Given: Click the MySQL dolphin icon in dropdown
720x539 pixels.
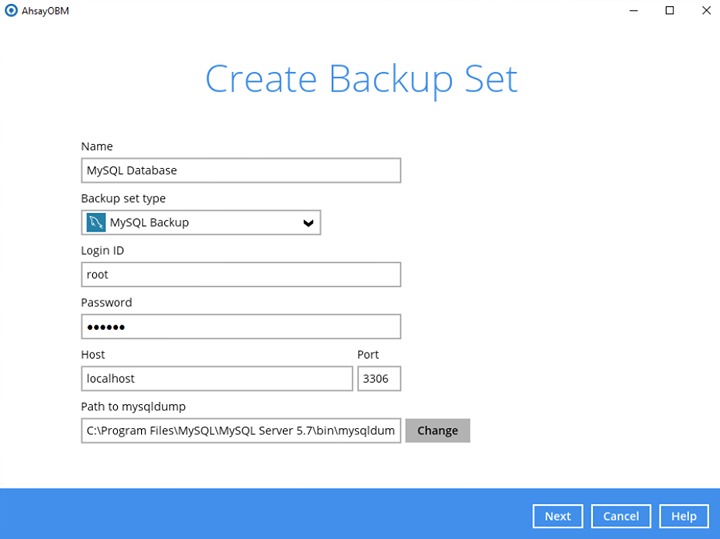Looking at the screenshot, I should click(96, 222).
